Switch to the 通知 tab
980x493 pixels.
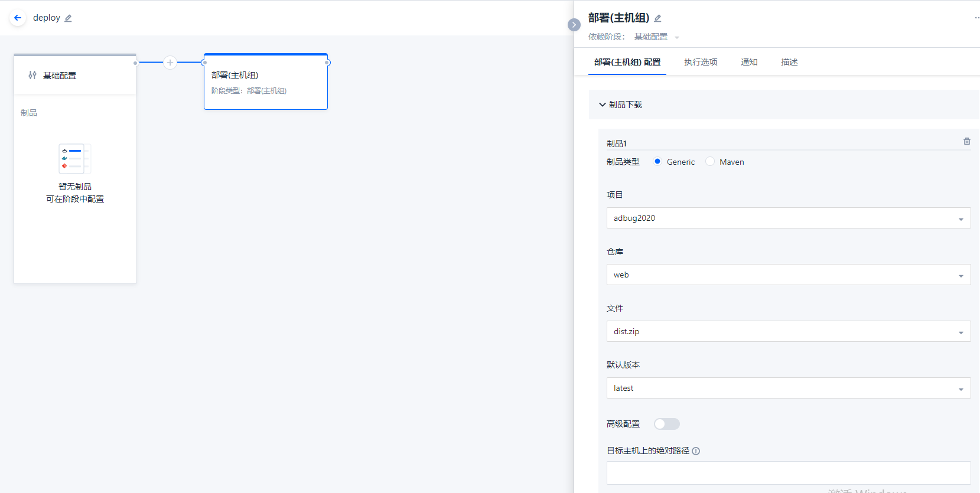[749, 62]
